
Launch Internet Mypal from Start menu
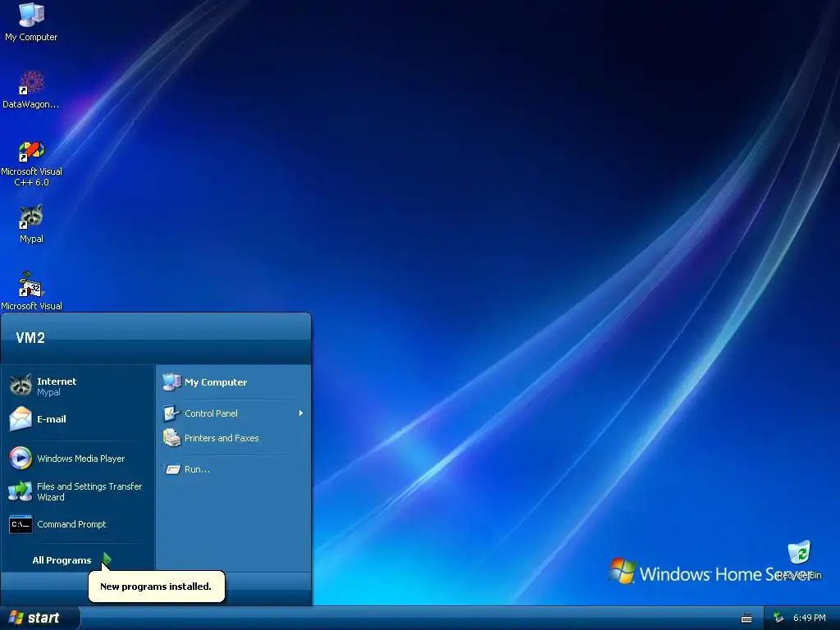click(x=78, y=386)
